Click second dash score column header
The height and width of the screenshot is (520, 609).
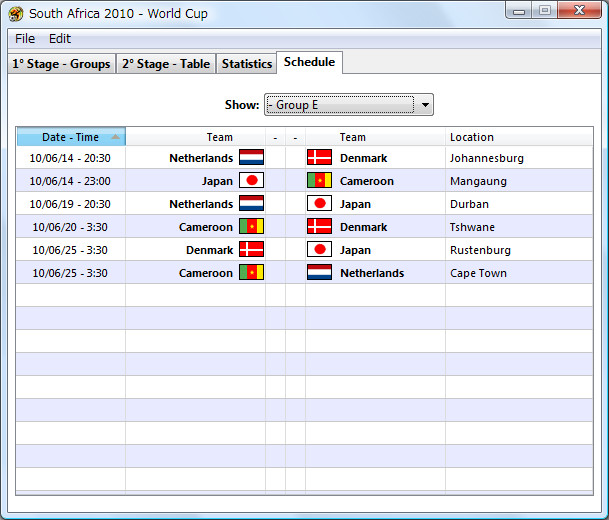point(296,137)
